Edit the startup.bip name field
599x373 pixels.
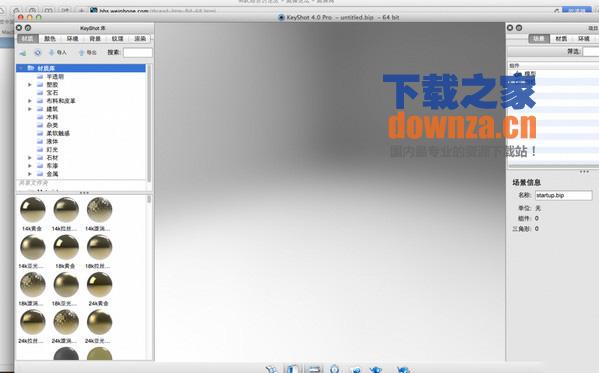(x=563, y=195)
